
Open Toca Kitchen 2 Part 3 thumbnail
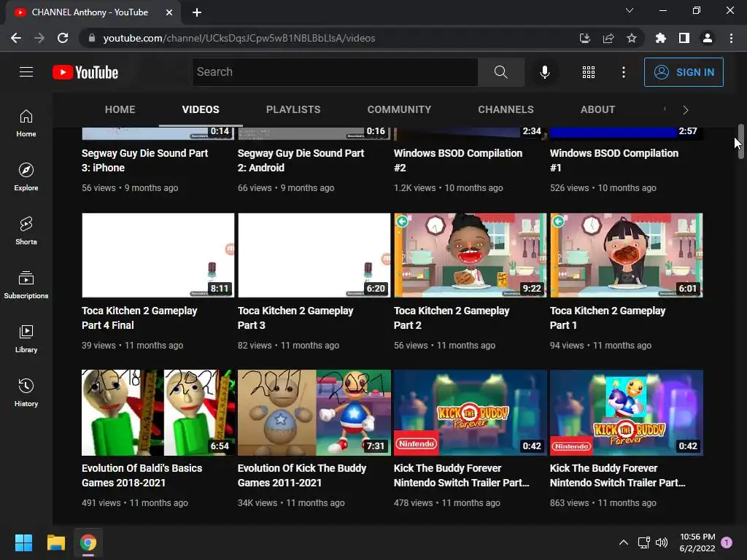click(x=314, y=255)
